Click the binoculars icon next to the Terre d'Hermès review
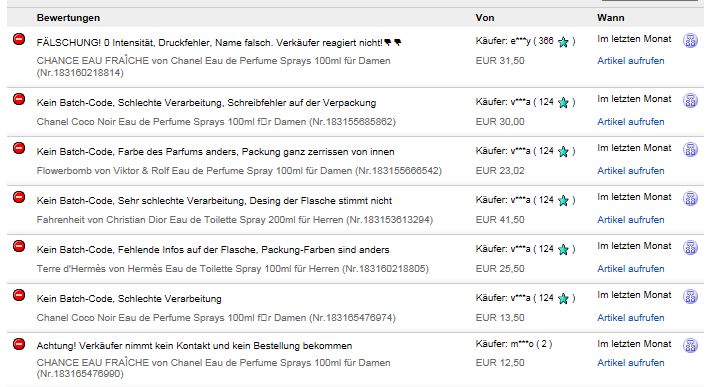Viewport: 718px width, 387px height. (x=691, y=247)
